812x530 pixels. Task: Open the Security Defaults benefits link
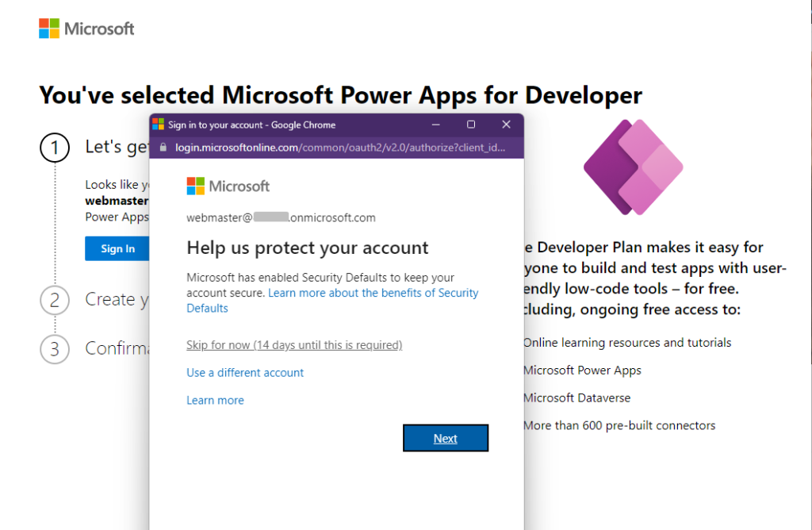coord(332,301)
